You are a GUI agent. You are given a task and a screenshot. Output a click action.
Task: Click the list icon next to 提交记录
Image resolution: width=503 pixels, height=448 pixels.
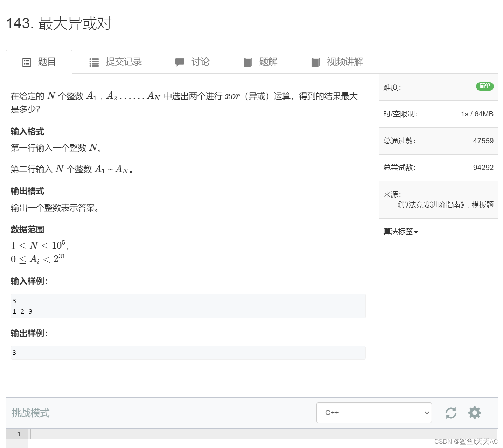(x=94, y=62)
